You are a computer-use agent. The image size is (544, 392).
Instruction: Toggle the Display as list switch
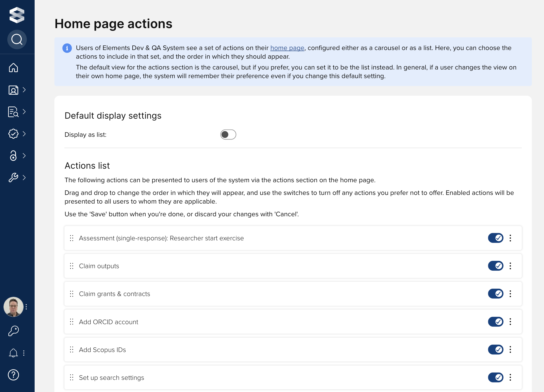pyautogui.click(x=228, y=135)
